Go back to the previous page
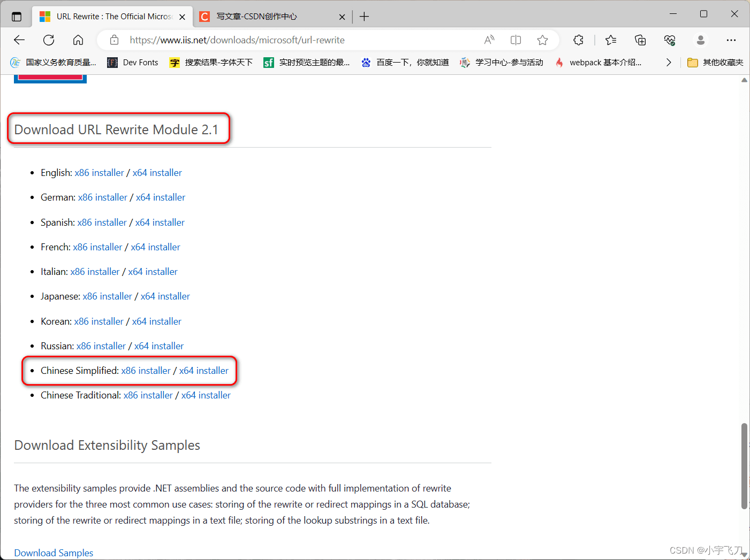This screenshot has width=750, height=560. pos(19,40)
